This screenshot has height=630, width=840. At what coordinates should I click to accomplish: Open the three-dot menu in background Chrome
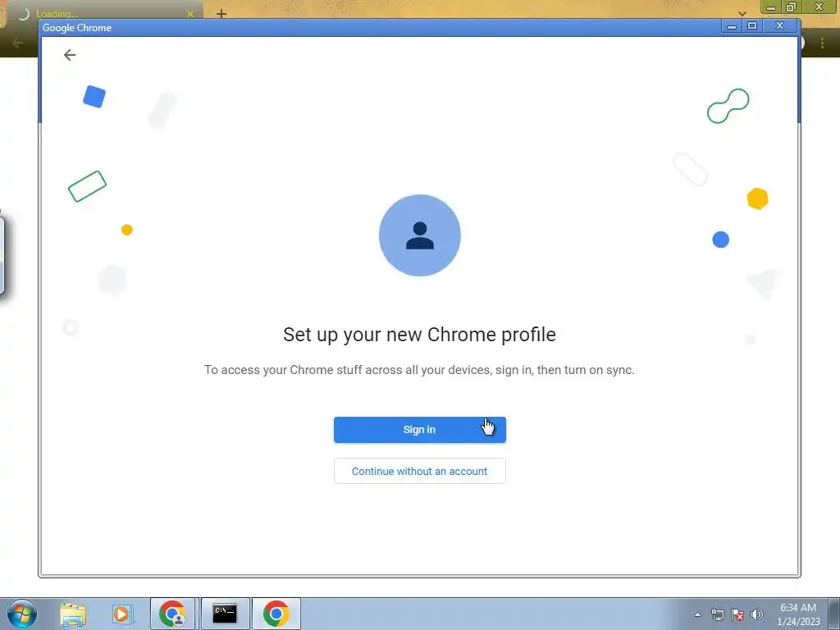(822, 43)
